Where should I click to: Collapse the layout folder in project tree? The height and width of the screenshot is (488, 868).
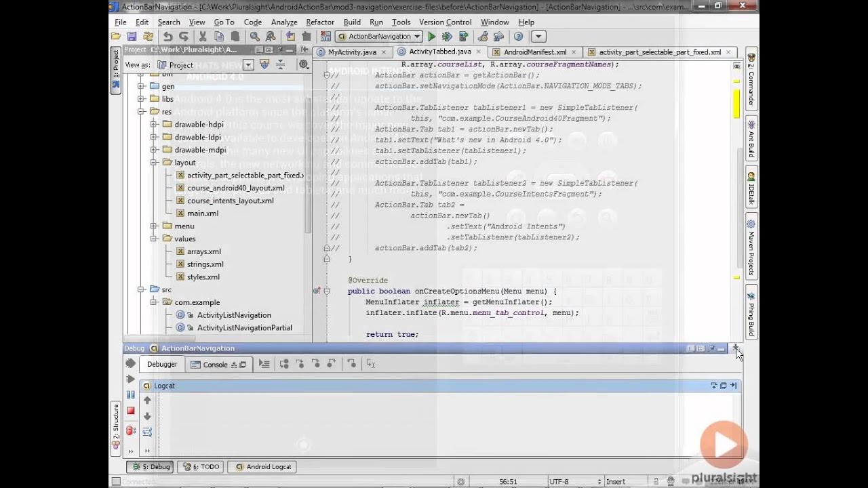[x=155, y=163]
